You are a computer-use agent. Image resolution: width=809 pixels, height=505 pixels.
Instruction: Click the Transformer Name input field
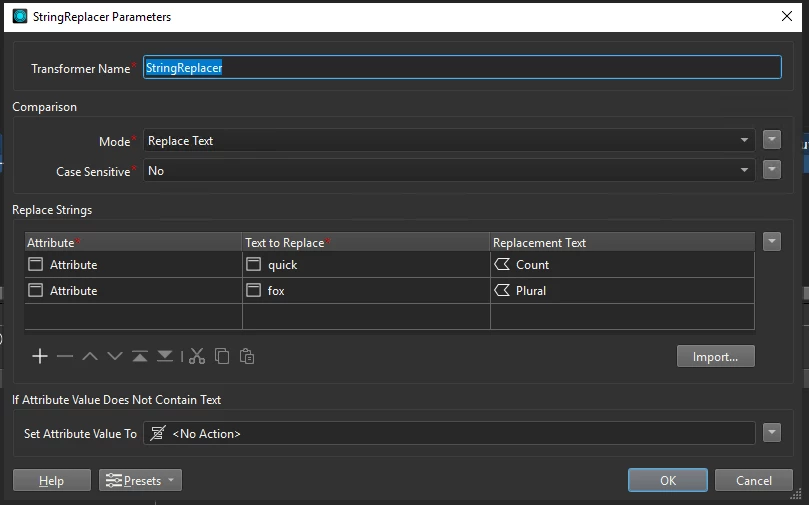point(462,68)
